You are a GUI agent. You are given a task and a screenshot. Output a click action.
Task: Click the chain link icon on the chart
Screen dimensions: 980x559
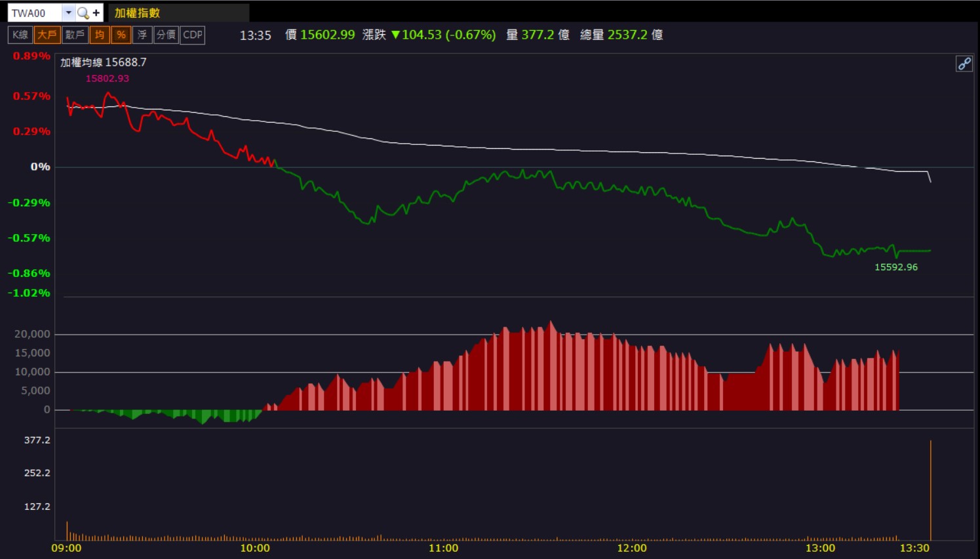pos(964,64)
